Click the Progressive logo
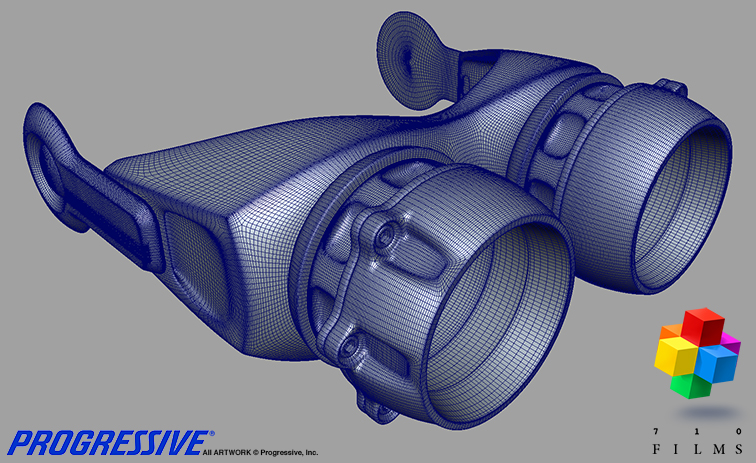756x463 pixels. pyautogui.click(x=110, y=442)
